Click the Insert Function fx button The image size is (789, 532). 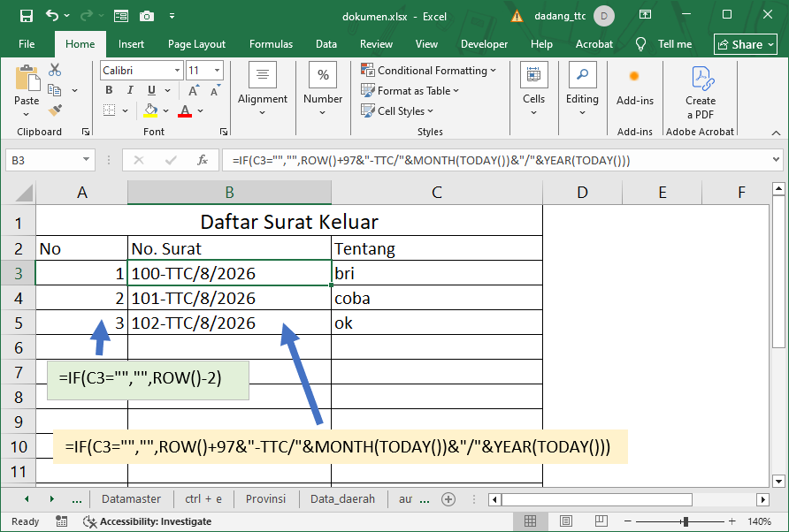(203, 161)
